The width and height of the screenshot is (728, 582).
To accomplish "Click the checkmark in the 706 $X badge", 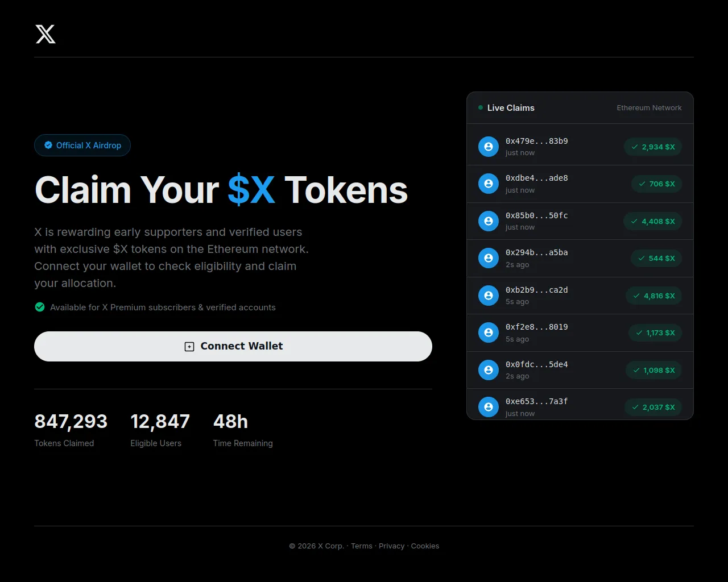I will 642,184.
